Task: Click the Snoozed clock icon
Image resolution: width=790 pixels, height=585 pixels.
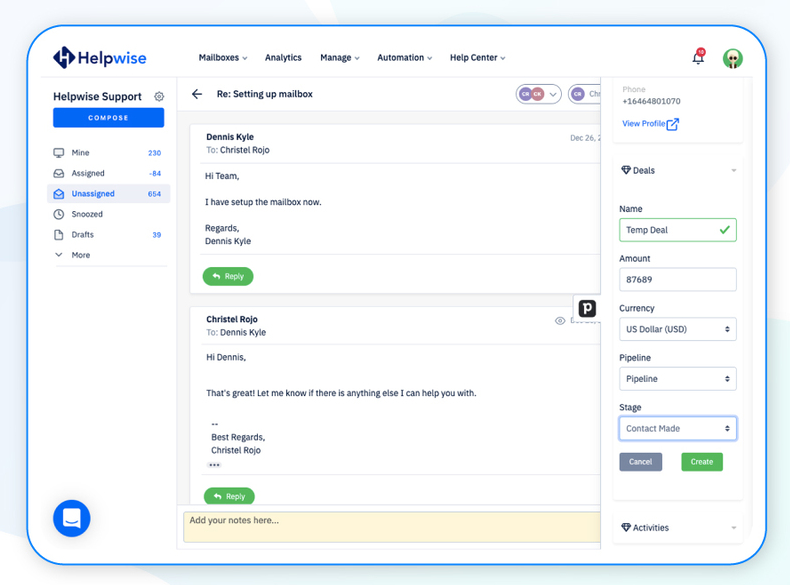Action: coord(59,214)
